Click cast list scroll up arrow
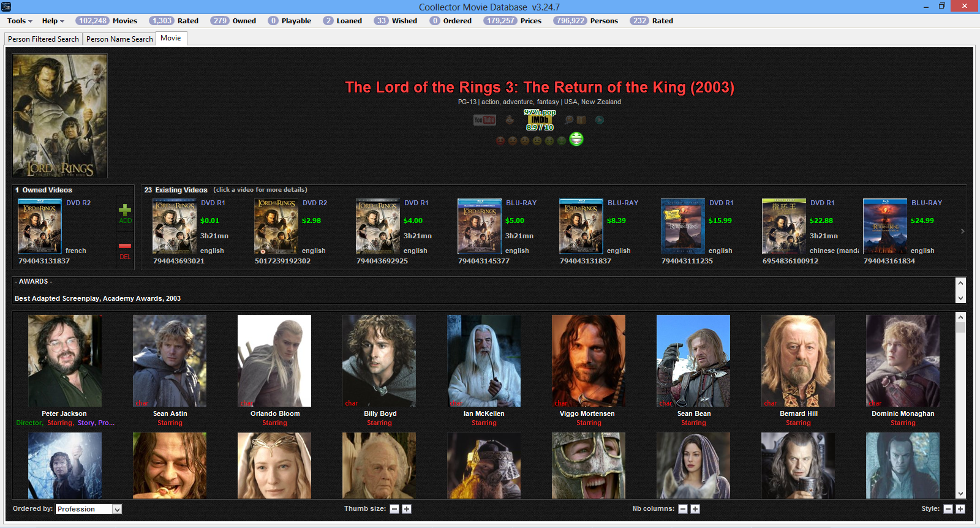The height and width of the screenshot is (528, 980). click(x=960, y=317)
